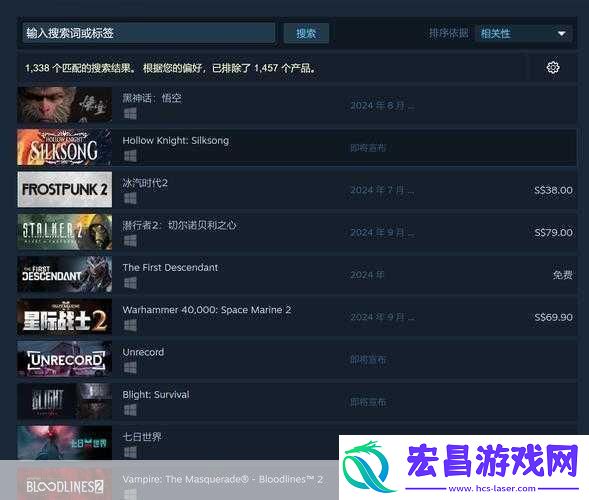Screen dimensions: 589x500
Task: Open the 七日世界 cover thumbnail
Action: [65, 443]
